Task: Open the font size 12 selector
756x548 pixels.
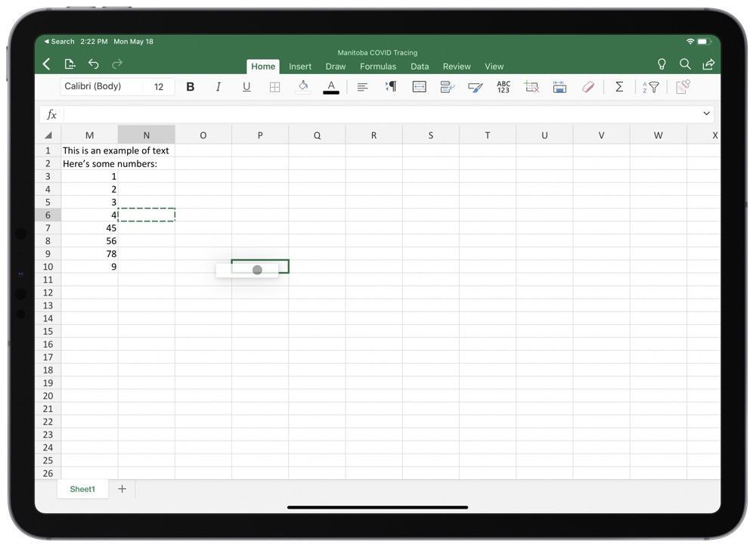Action: 159,87
